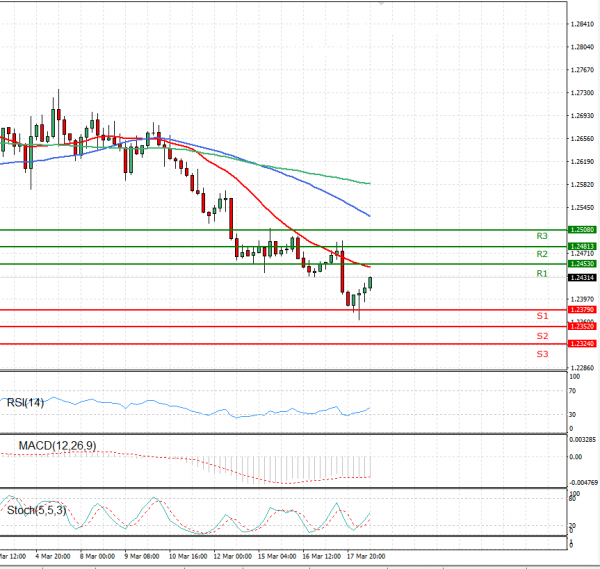Screen dimensions: 600x569
Task: Click the MACD(12,26,9) indicator label
Action: 57,445
